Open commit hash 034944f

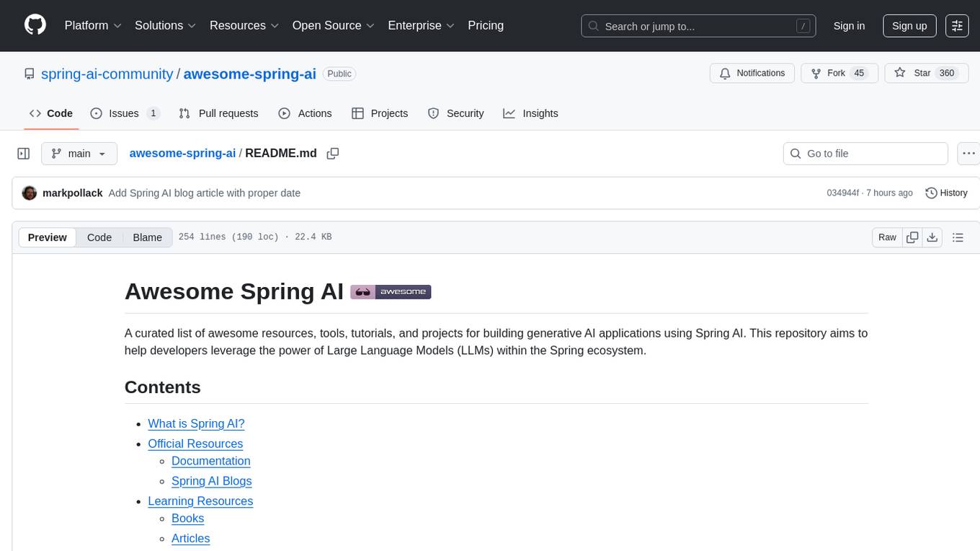(843, 193)
